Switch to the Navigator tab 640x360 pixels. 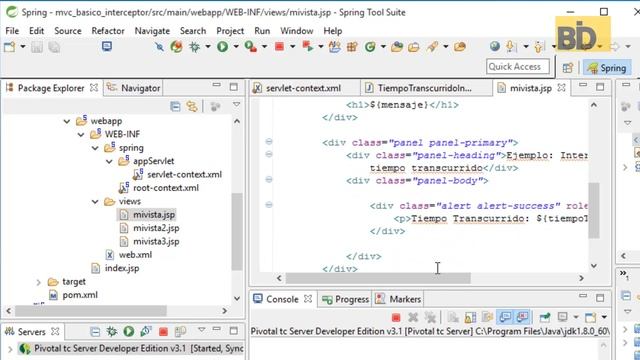133,88
